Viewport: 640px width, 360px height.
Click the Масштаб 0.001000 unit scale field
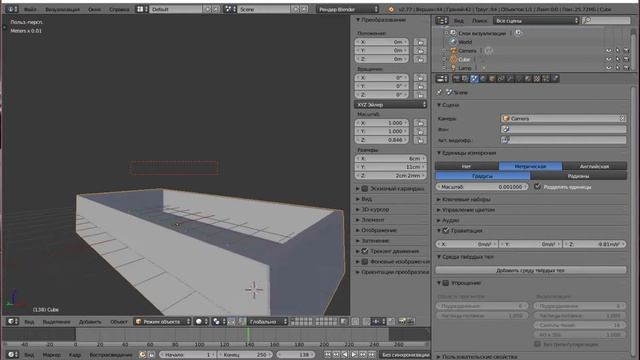coord(482,187)
